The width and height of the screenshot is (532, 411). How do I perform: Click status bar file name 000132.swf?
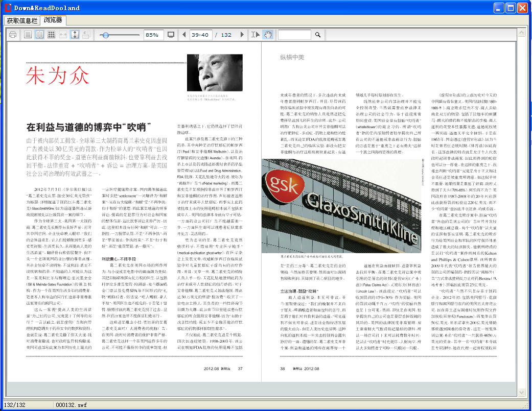tap(71, 405)
